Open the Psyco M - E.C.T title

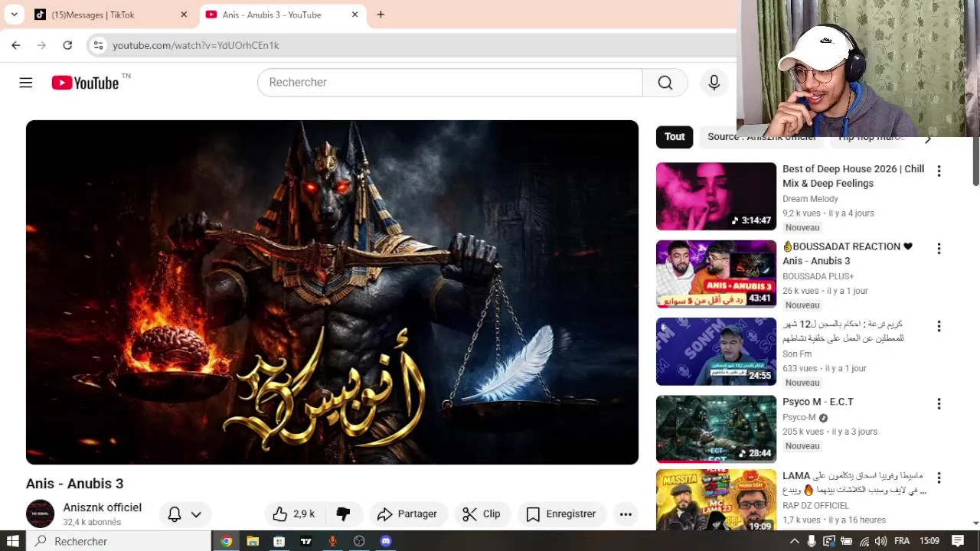point(818,402)
